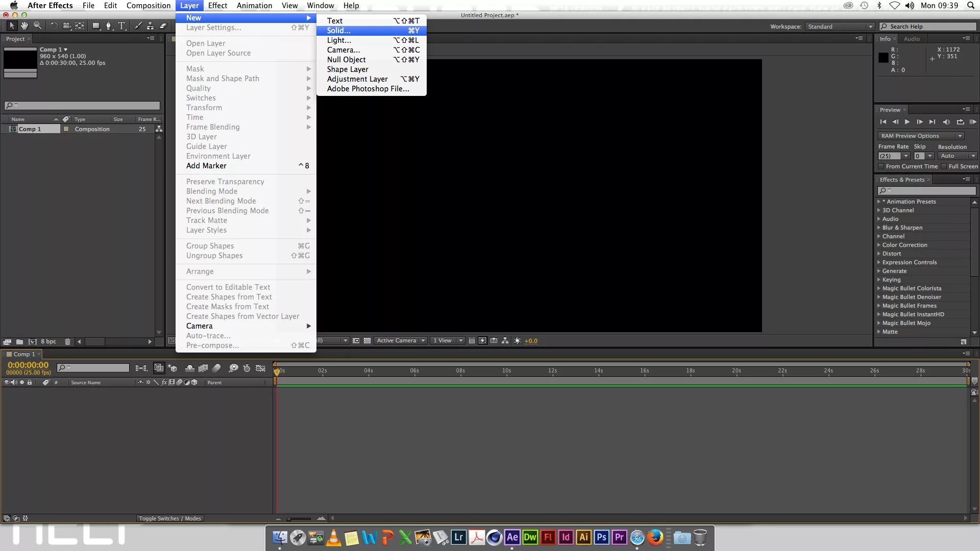This screenshot has width=980, height=551.
Task: Toggle loop option in Preview panel
Action: [960, 122]
